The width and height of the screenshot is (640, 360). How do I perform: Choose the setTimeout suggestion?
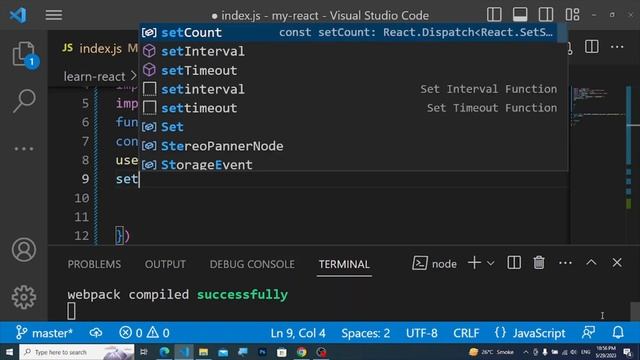(x=353, y=70)
